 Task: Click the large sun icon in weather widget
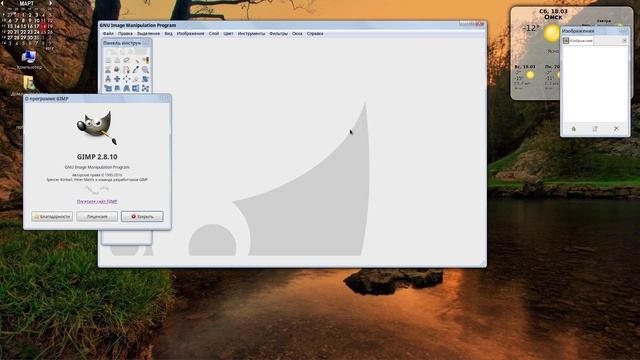click(552, 33)
